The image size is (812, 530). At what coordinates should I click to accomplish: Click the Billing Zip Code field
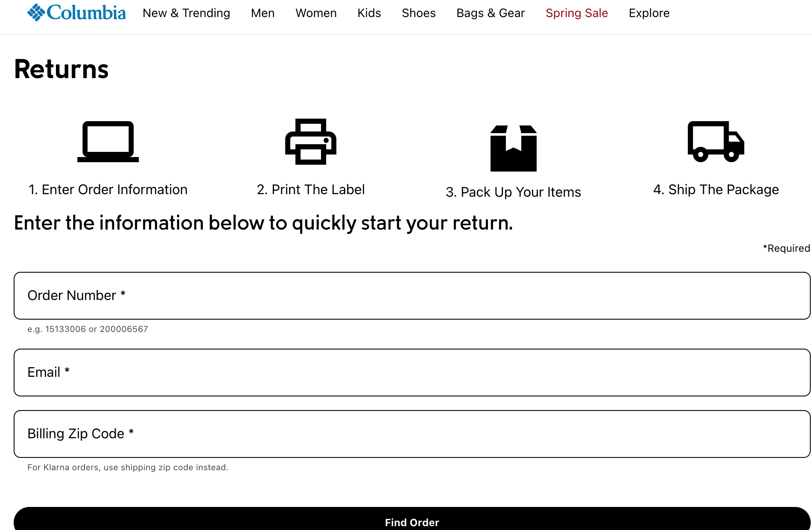(x=406, y=434)
